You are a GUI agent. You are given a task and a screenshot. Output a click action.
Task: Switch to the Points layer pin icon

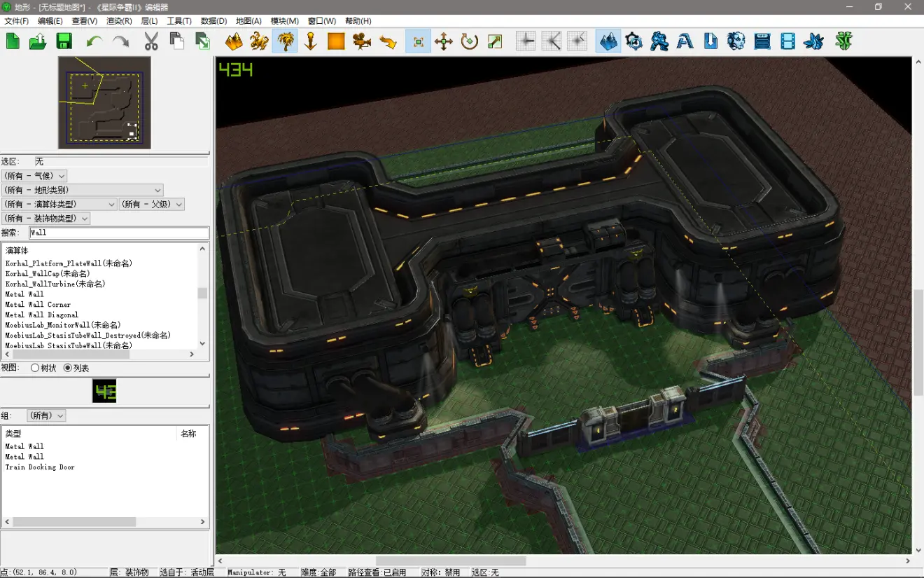coord(310,41)
